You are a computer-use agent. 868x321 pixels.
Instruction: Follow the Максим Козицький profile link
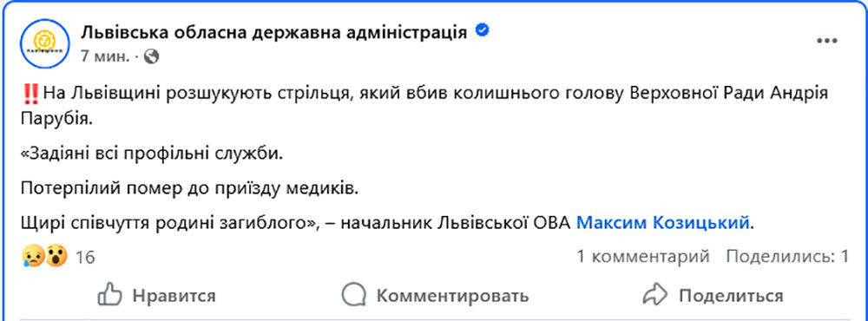(x=664, y=223)
